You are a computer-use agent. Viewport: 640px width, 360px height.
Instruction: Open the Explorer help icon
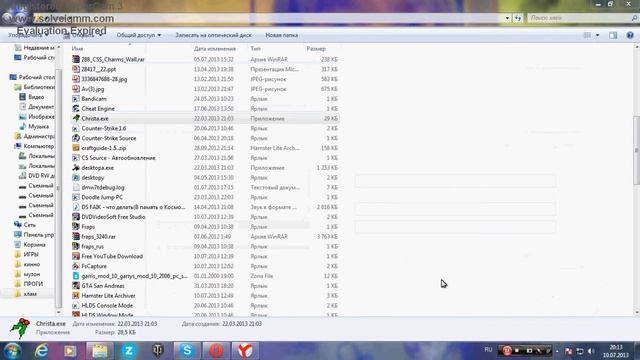pyautogui.click(x=630, y=35)
